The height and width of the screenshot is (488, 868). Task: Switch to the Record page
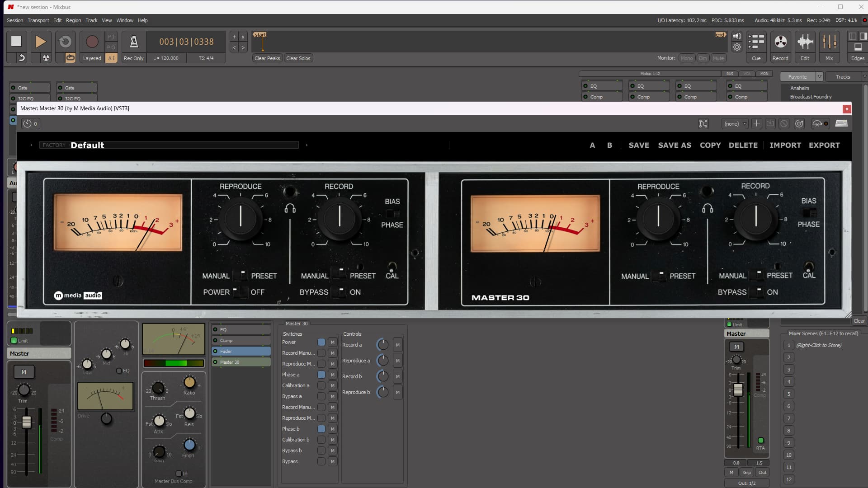click(780, 47)
